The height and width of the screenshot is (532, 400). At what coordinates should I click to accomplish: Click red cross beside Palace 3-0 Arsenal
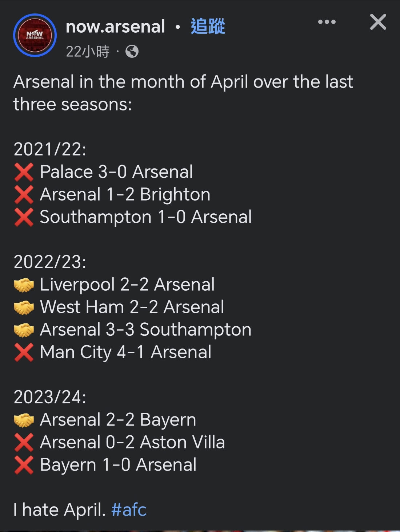pos(24,172)
